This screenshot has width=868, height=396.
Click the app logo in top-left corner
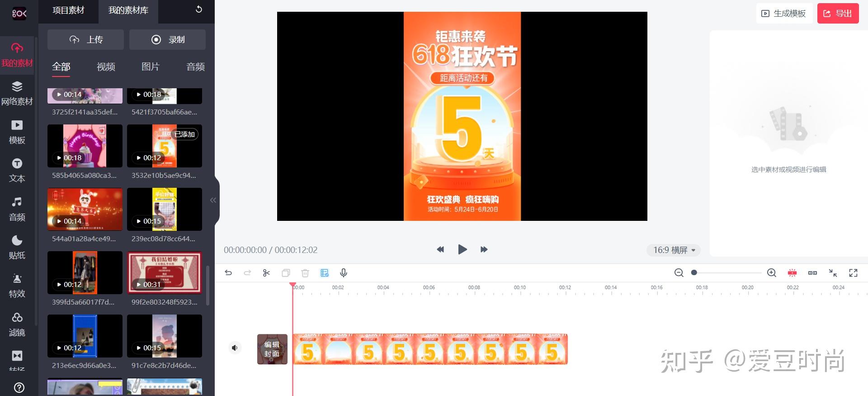tap(19, 14)
